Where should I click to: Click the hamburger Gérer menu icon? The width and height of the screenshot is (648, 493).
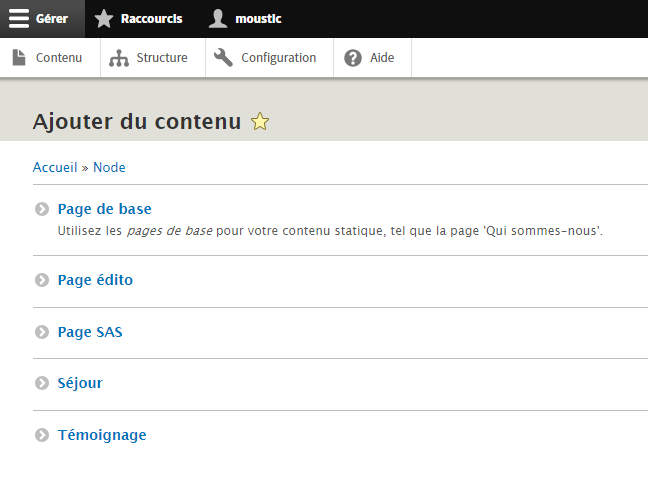point(19,18)
